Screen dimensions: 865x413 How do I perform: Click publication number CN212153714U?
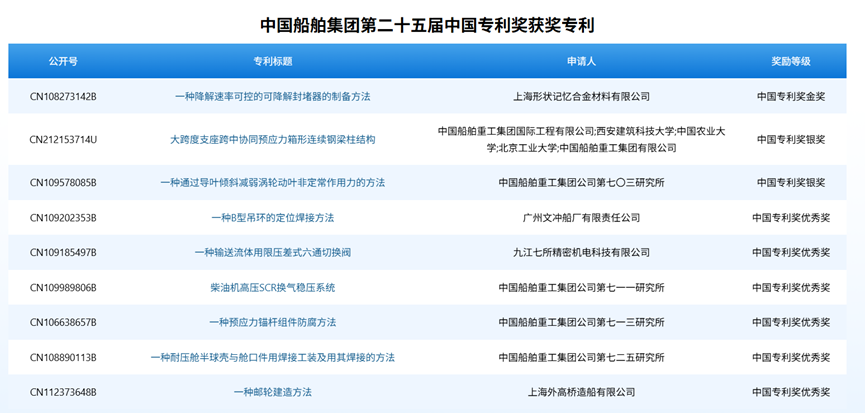[x=63, y=139]
